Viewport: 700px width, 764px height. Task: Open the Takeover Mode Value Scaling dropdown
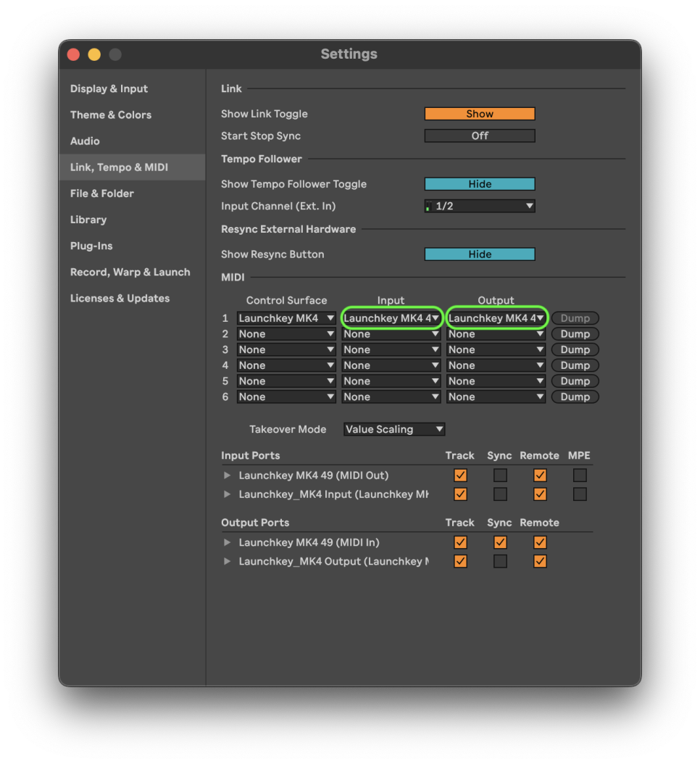pyautogui.click(x=394, y=429)
